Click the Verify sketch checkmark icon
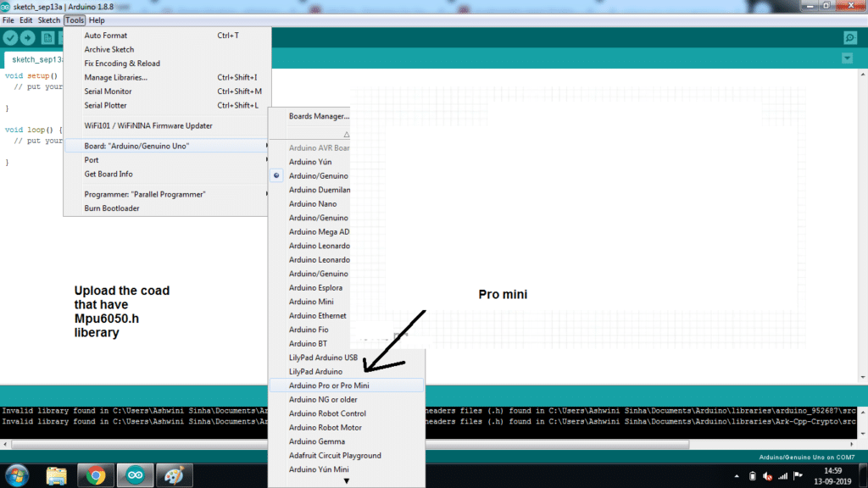 tap(10, 38)
